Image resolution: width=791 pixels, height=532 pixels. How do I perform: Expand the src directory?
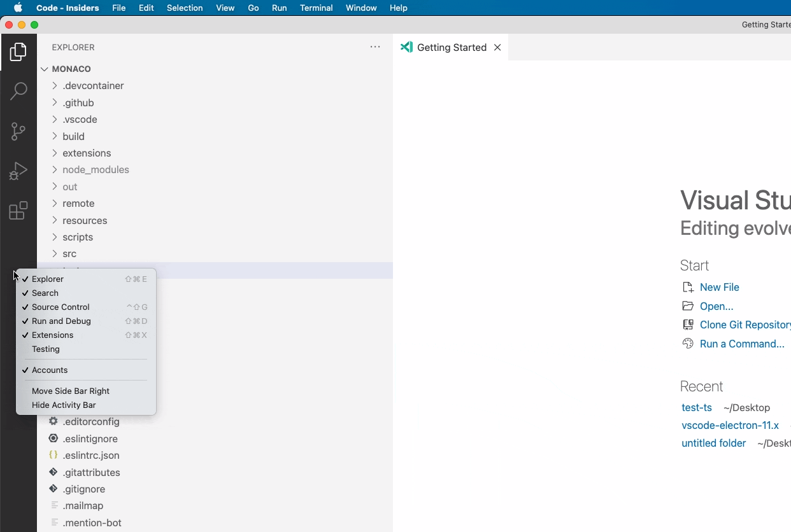[54, 253]
